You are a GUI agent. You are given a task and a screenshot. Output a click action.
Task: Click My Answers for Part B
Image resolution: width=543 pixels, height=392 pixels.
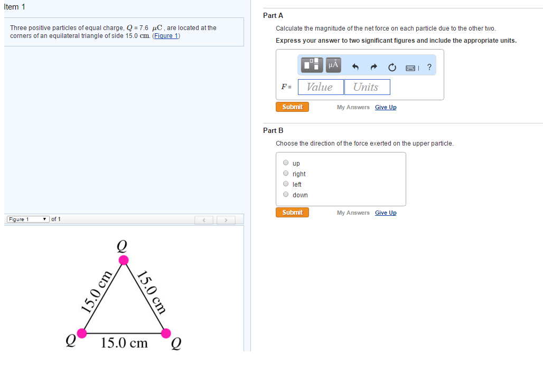353,213
